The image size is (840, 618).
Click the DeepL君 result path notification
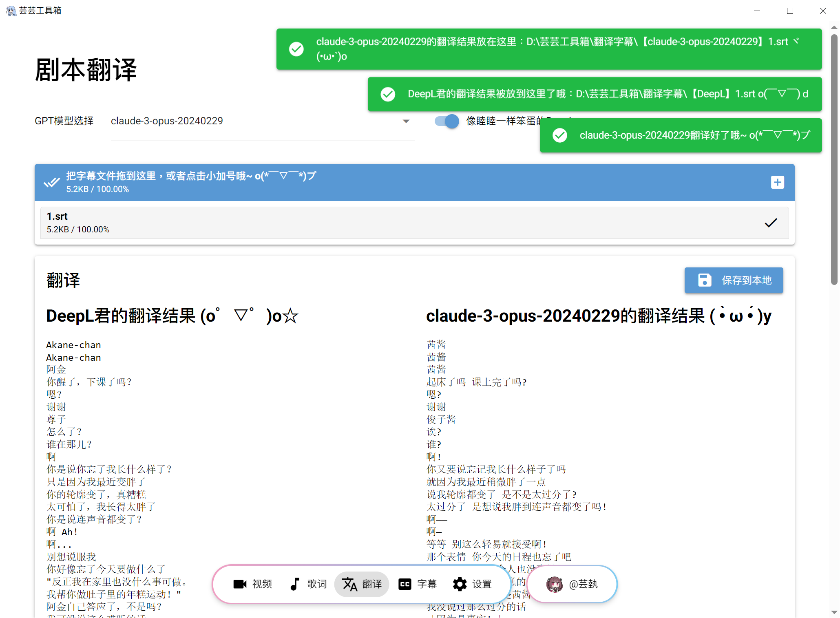tap(595, 94)
